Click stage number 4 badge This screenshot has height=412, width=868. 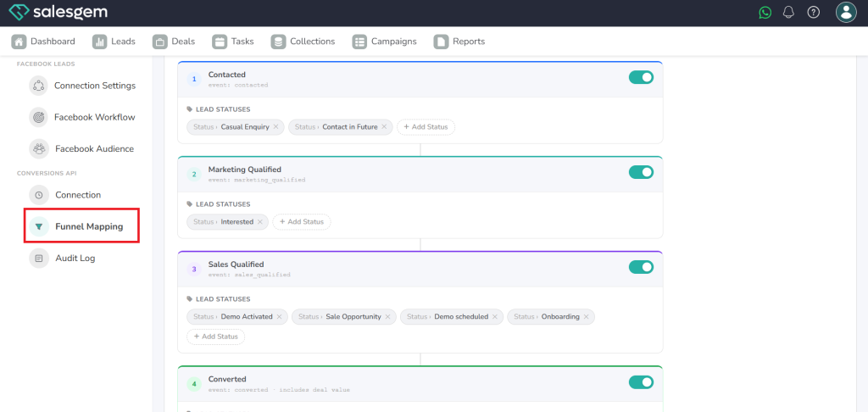(194, 384)
